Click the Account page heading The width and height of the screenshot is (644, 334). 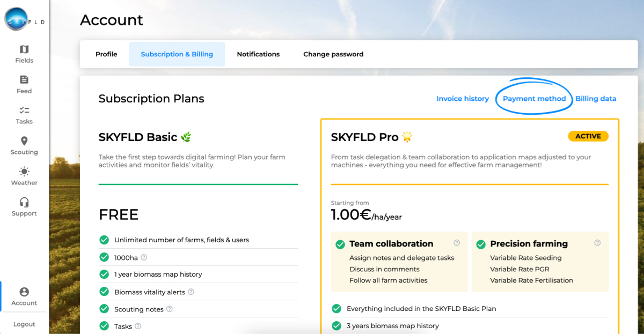[x=112, y=20]
